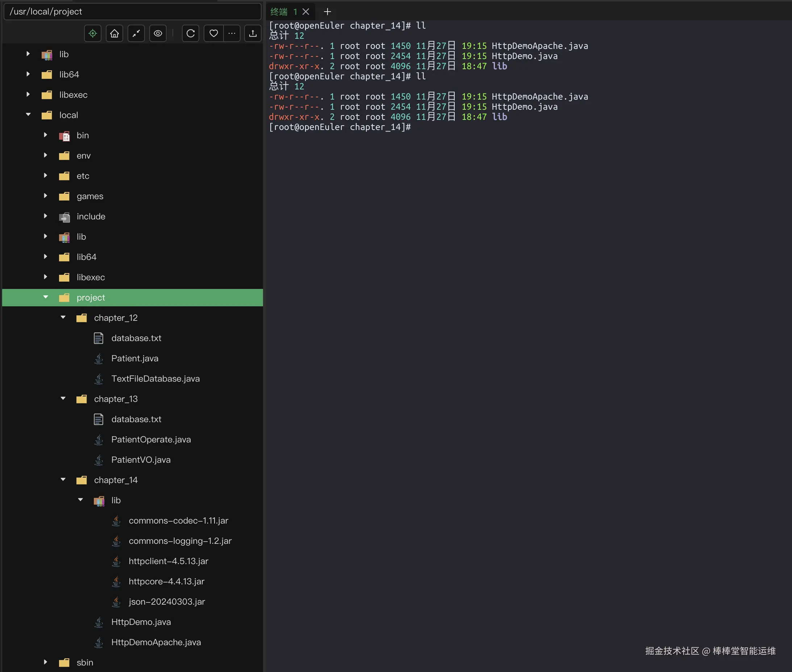
Task: Click the heart favorites icon
Action: [x=213, y=34]
